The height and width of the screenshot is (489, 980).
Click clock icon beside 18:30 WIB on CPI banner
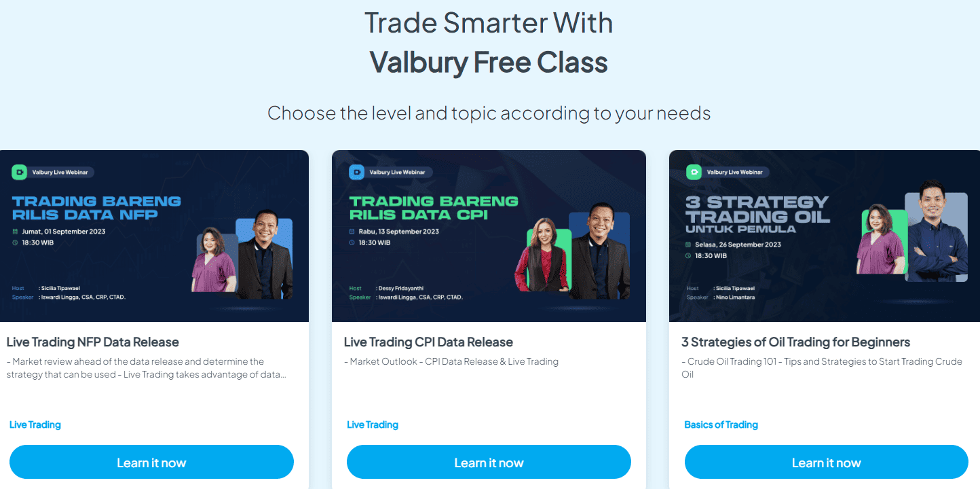(x=352, y=242)
